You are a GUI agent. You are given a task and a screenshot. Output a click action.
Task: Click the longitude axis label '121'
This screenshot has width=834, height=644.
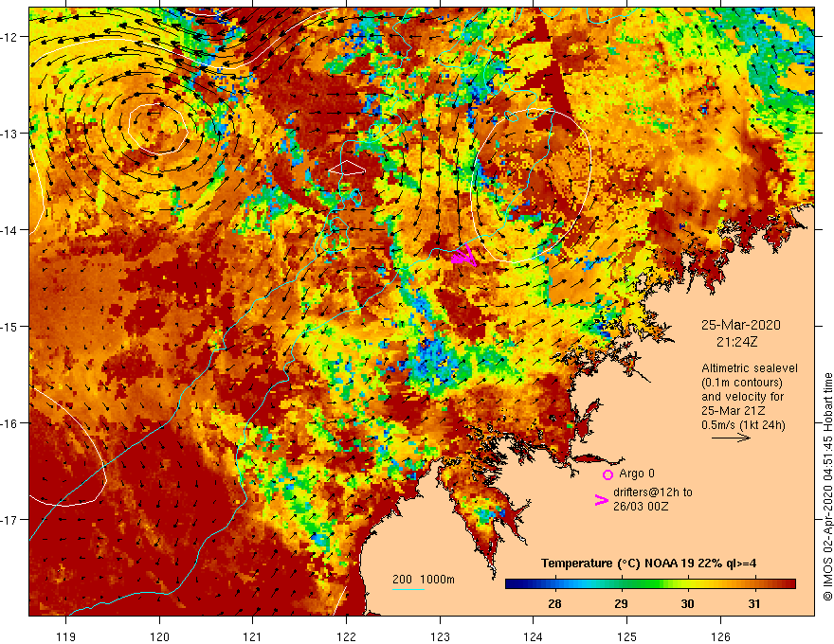(x=253, y=636)
